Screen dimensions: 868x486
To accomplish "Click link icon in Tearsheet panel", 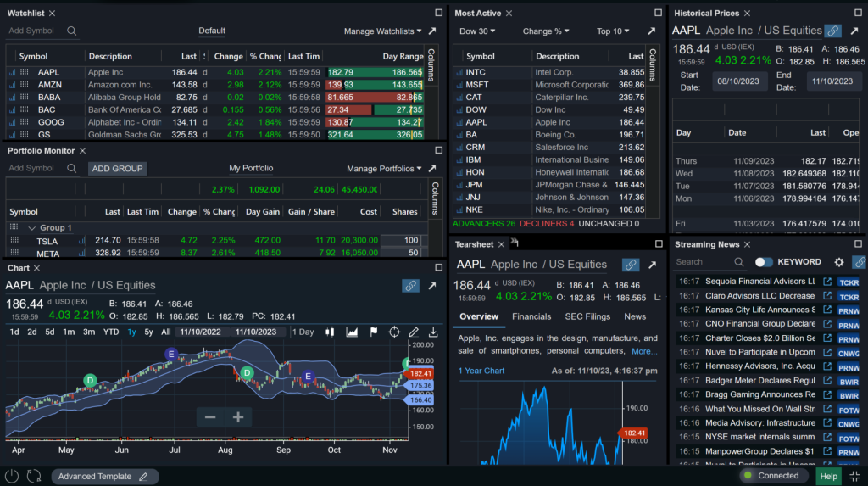I will (x=631, y=265).
